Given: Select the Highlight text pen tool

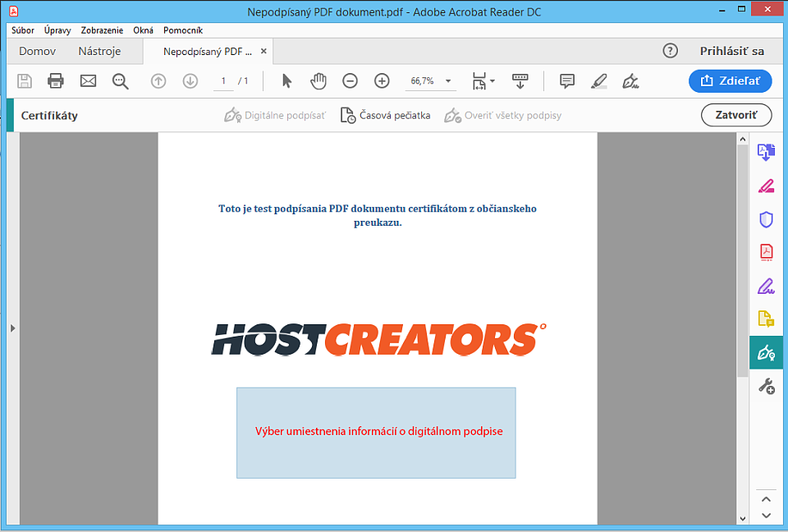Looking at the screenshot, I should tap(598, 81).
